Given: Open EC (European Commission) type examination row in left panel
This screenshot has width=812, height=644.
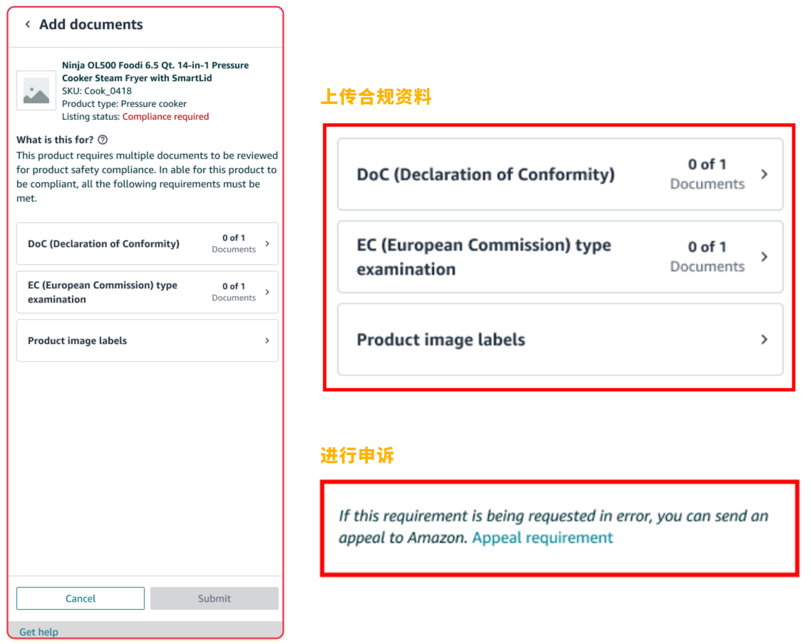Looking at the screenshot, I should pyautogui.click(x=147, y=292).
